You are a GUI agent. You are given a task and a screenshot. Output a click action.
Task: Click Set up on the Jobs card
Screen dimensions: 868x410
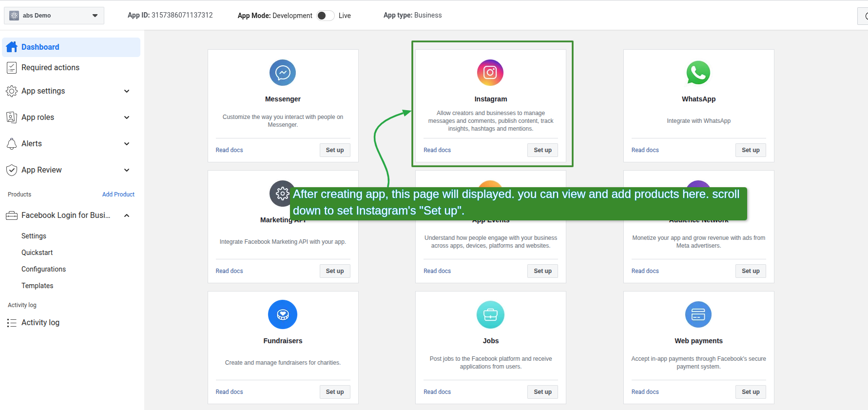(542, 392)
